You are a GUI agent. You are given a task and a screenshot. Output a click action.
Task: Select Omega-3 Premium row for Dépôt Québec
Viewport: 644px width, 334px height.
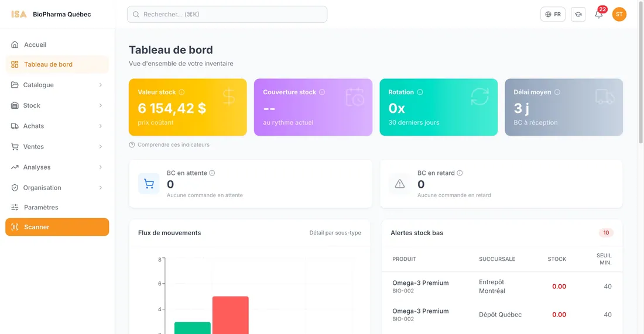coord(502,315)
